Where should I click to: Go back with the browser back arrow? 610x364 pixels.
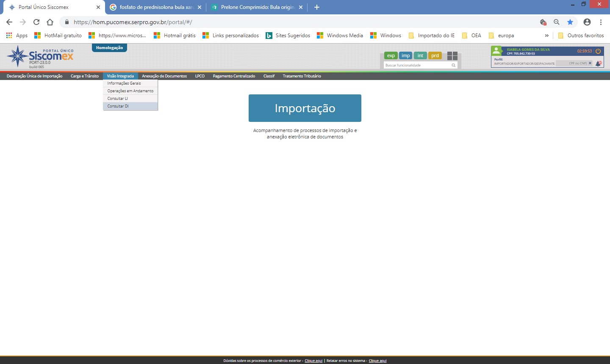(x=9, y=22)
